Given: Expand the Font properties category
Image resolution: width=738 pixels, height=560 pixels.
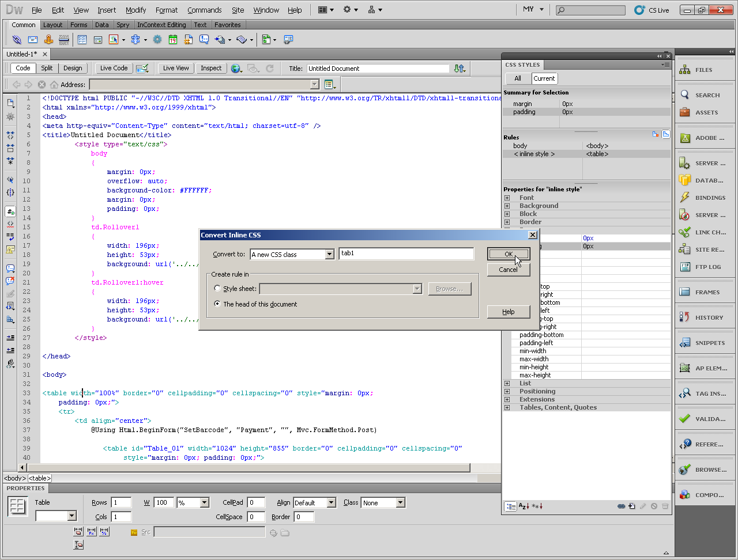Looking at the screenshot, I should (507, 198).
